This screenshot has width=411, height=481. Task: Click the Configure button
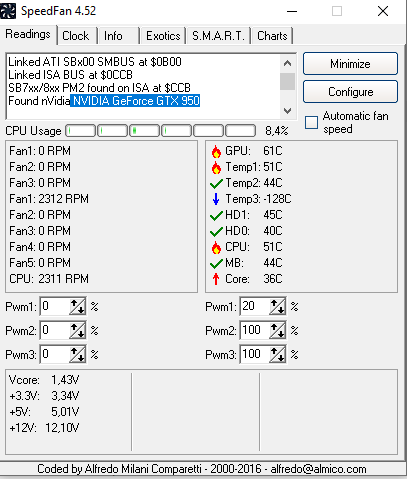[x=350, y=92]
